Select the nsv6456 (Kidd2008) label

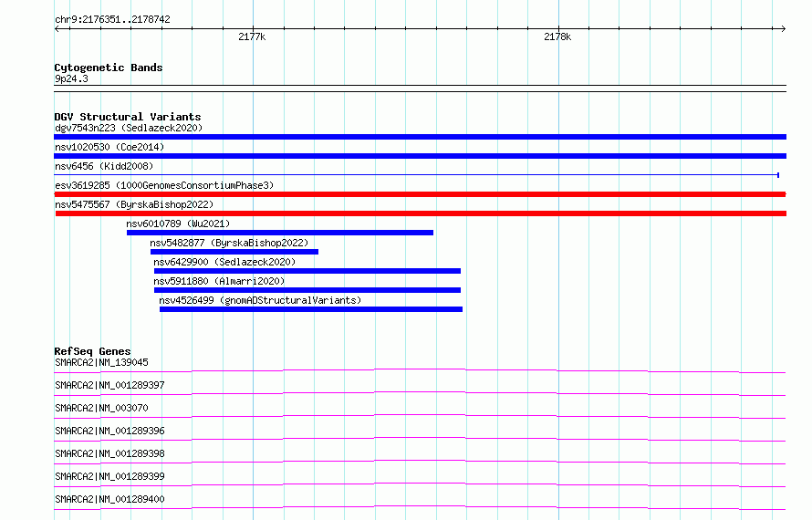point(104,166)
